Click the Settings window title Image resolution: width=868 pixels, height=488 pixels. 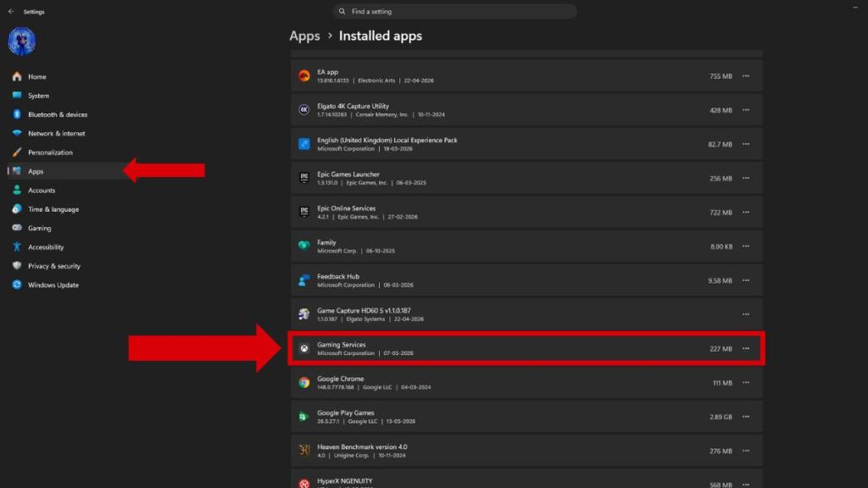pos(34,12)
